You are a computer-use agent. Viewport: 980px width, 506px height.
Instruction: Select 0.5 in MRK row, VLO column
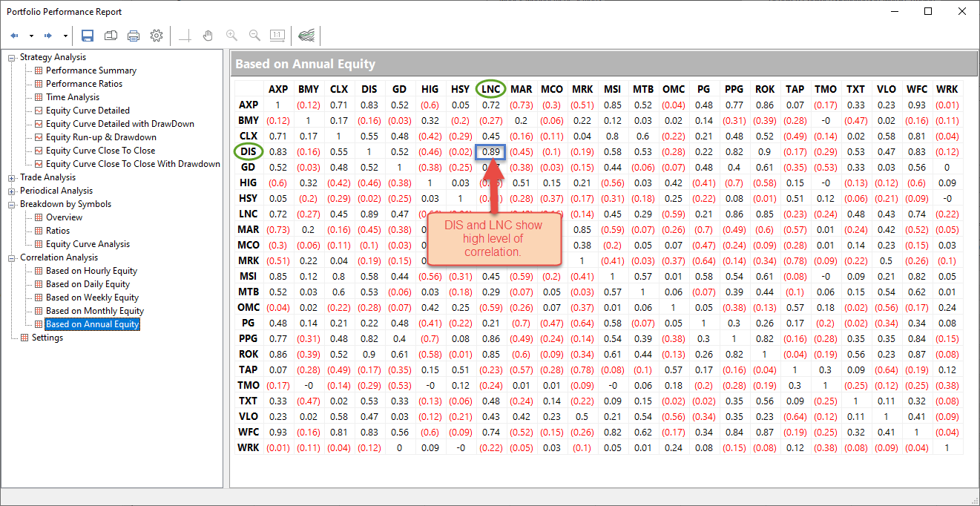click(886, 261)
